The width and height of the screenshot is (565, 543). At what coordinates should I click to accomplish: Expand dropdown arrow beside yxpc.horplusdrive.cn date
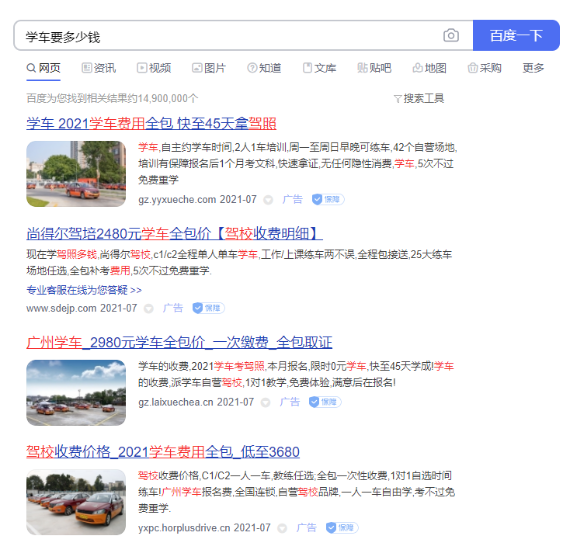[282, 529]
